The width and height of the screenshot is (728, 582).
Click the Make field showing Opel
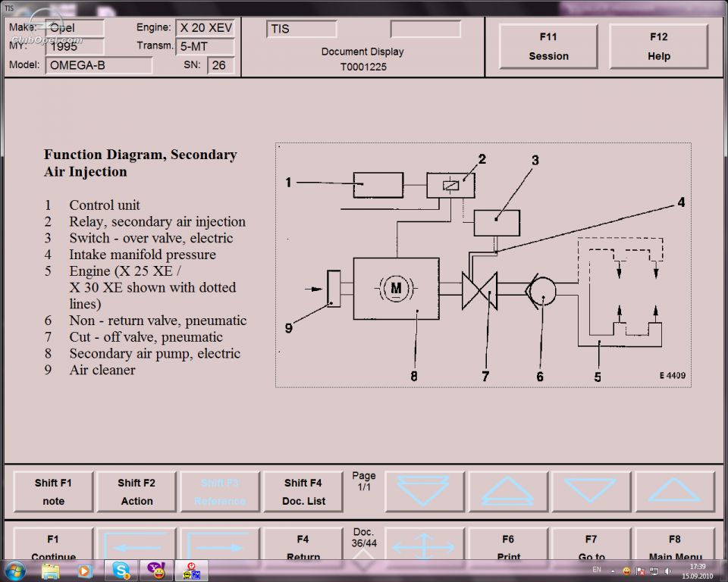click(74, 28)
